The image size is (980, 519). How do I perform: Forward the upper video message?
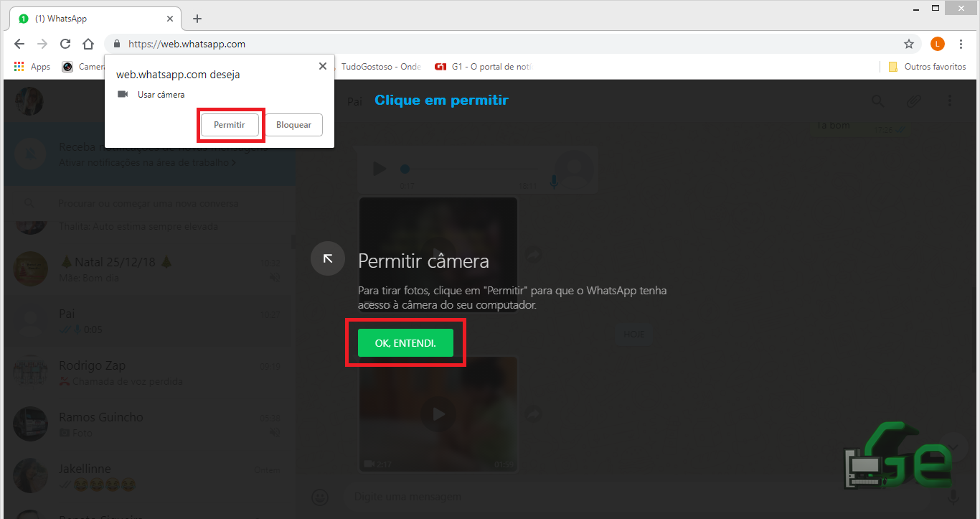point(533,254)
